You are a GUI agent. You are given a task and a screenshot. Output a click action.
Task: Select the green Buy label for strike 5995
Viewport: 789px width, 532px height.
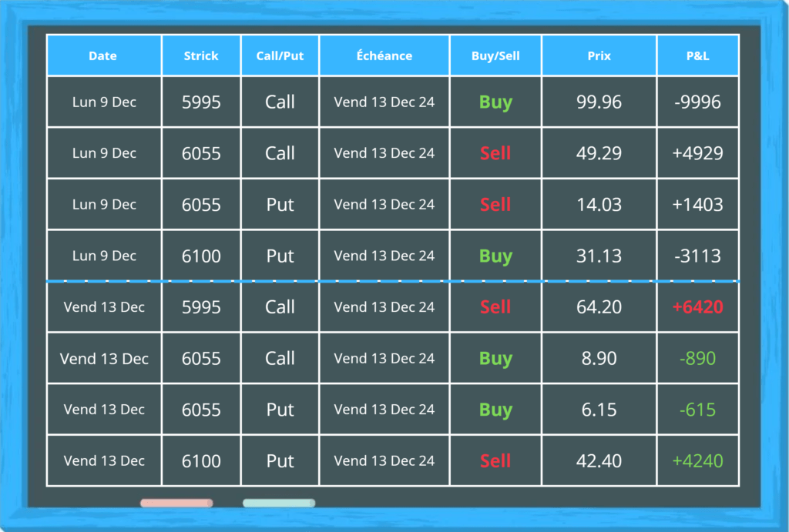coord(495,102)
